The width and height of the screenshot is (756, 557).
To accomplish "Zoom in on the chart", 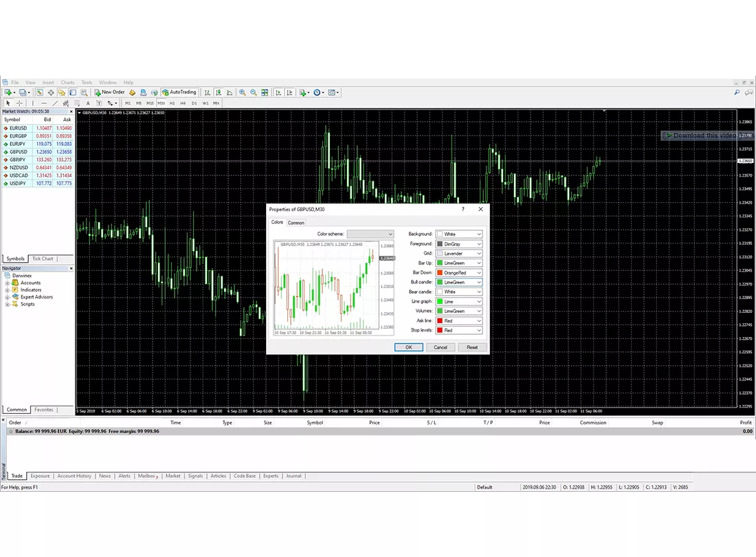I will (243, 93).
